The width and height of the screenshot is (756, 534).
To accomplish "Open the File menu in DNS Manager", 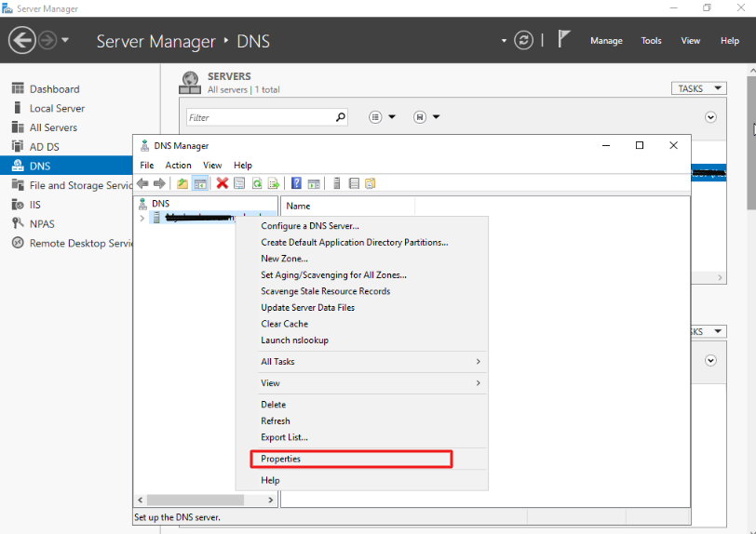I will point(146,166).
